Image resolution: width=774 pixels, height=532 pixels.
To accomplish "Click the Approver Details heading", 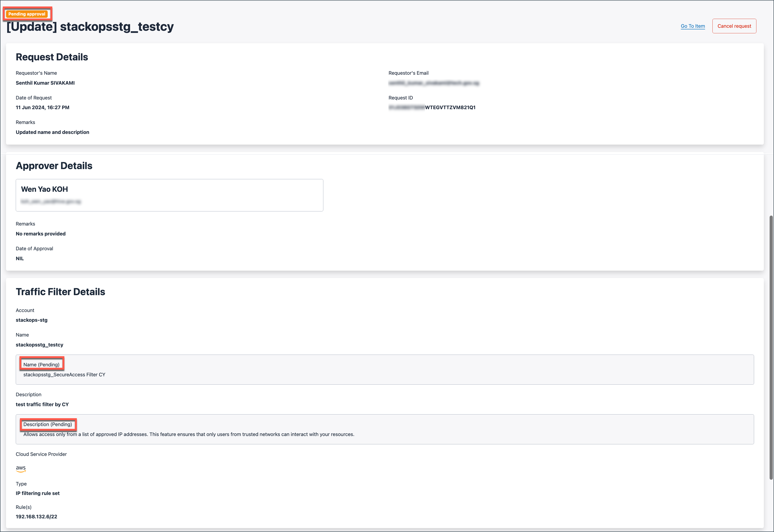I will [x=54, y=166].
